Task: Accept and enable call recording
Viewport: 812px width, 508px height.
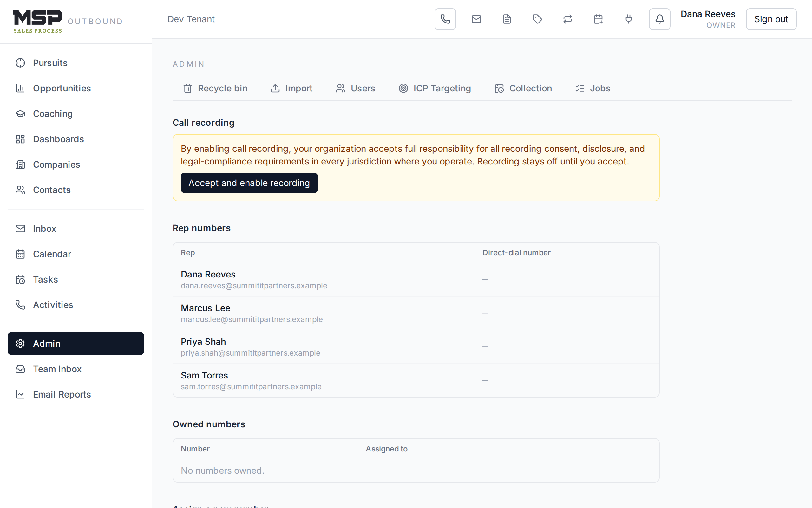Action: coord(249,183)
